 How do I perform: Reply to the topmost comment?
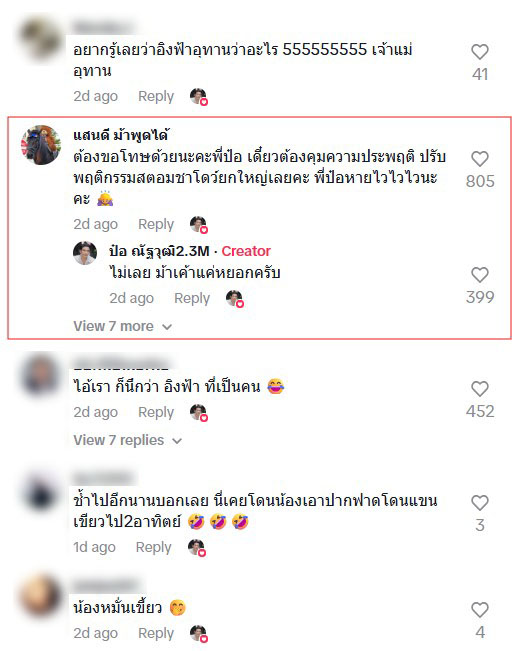(156, 96)
